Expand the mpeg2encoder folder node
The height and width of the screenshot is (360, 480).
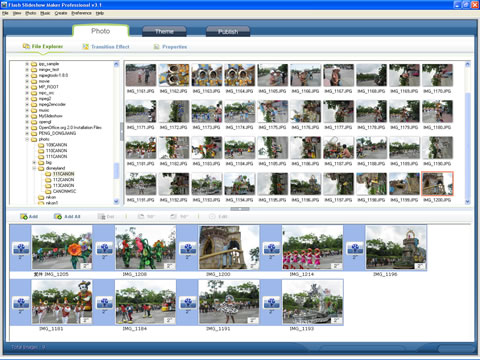27,104
